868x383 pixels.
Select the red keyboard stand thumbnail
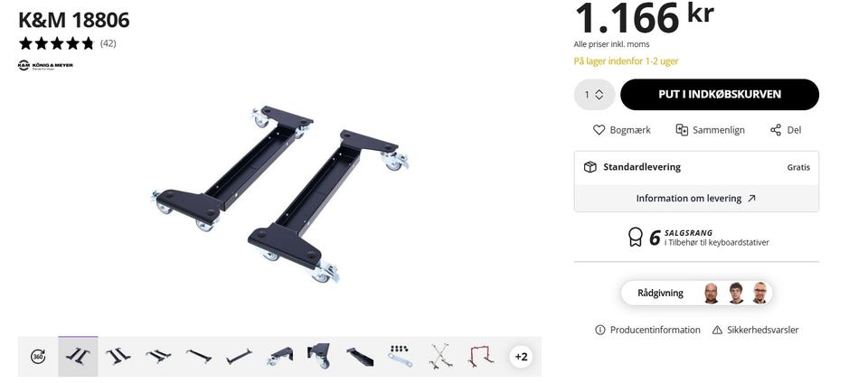pyautogui.click(x=480, y=357)
